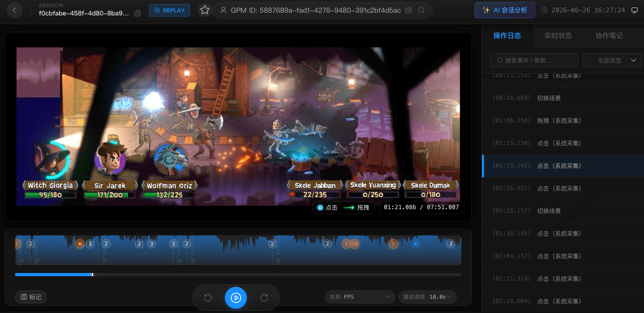Image resolution: width=644 pixels, height=313 pixels.
Task: Click the REPLAY button
Action: 170,10
